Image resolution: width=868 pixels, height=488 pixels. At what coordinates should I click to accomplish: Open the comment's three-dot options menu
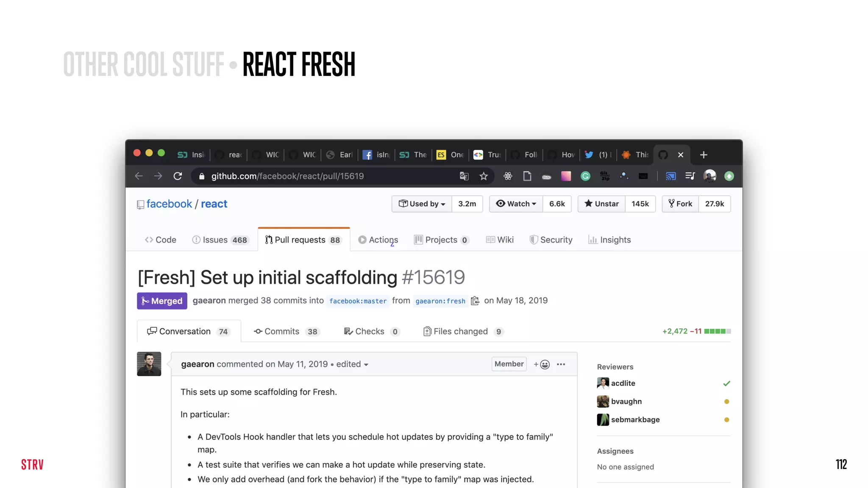click(561, 364)
